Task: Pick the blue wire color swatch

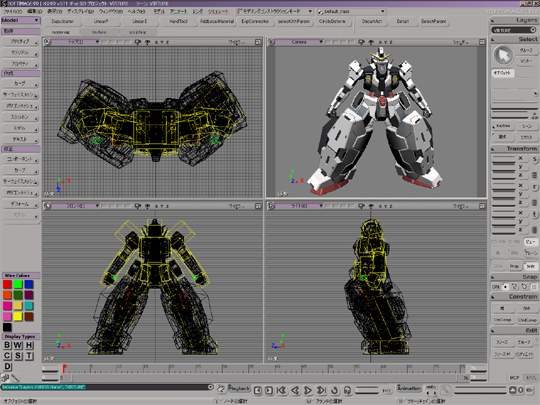Action: click(29, 284)
